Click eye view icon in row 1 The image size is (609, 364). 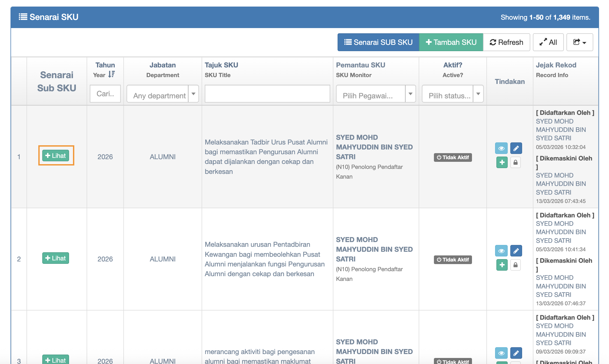click(x=501, y=148)
